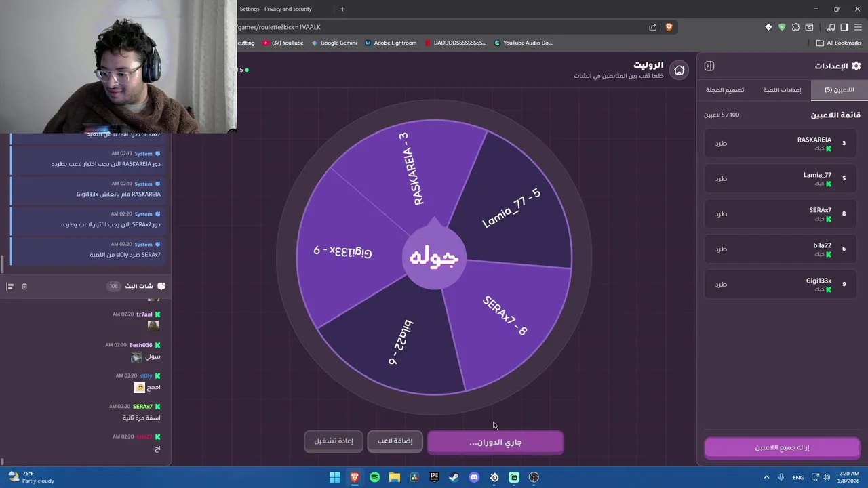This screenshot has height=488, width=868.
Task: Click the stream chat bubble icon
Action: [x=161, y=286]
